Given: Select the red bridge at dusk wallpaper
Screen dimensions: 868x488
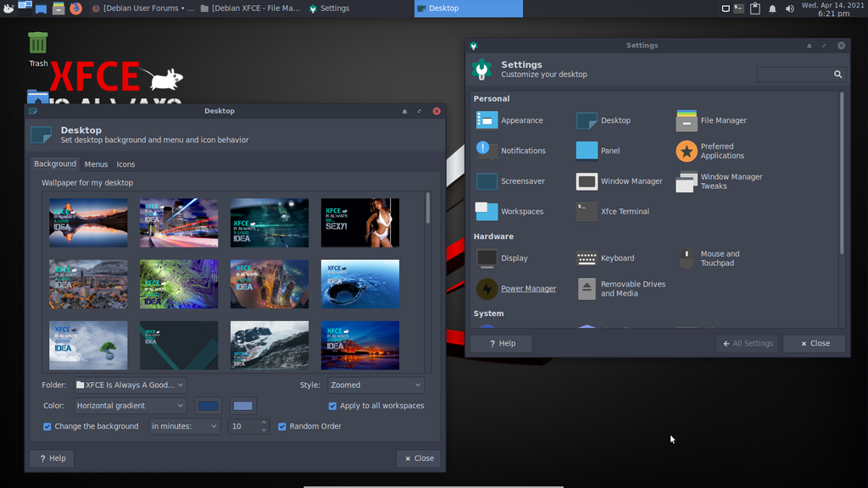Looking at the screenshot, I should 359,346.
